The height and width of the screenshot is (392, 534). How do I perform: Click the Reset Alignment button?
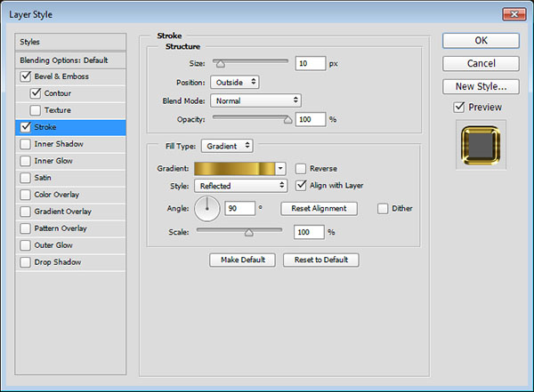[319, 209]
